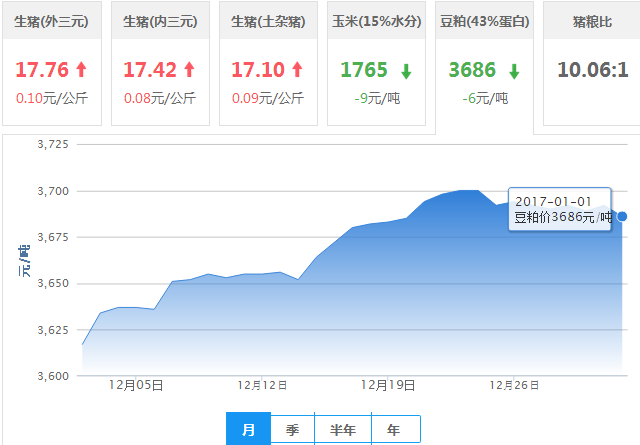Click the red up arrow beside 17.10
The height and width of the screenshot is (445, 640).
click(297, 69)
